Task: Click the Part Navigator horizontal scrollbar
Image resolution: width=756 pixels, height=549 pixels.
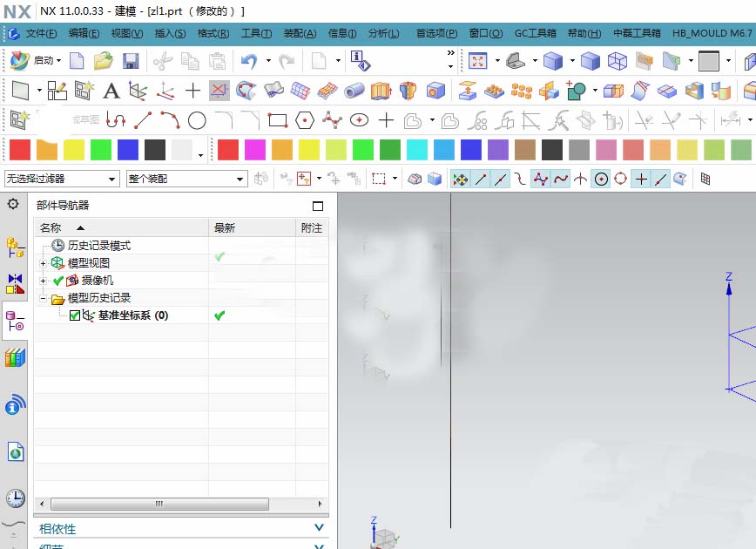Action: pos(157,504)
